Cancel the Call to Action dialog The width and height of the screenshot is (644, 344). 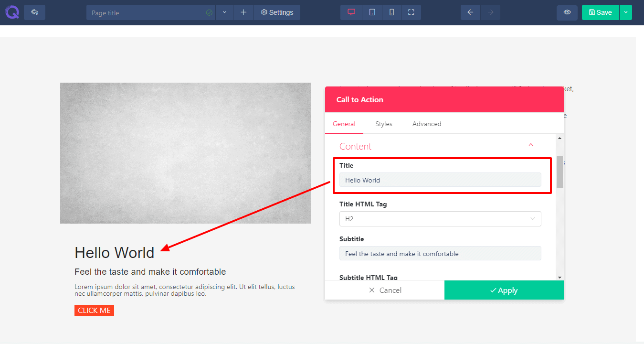click(385, 290)
